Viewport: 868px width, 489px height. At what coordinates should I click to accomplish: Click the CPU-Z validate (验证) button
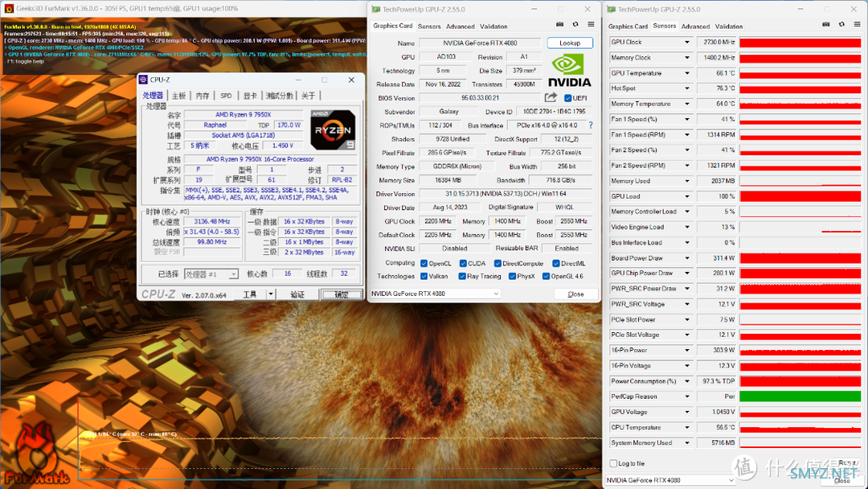pos(298,294)
